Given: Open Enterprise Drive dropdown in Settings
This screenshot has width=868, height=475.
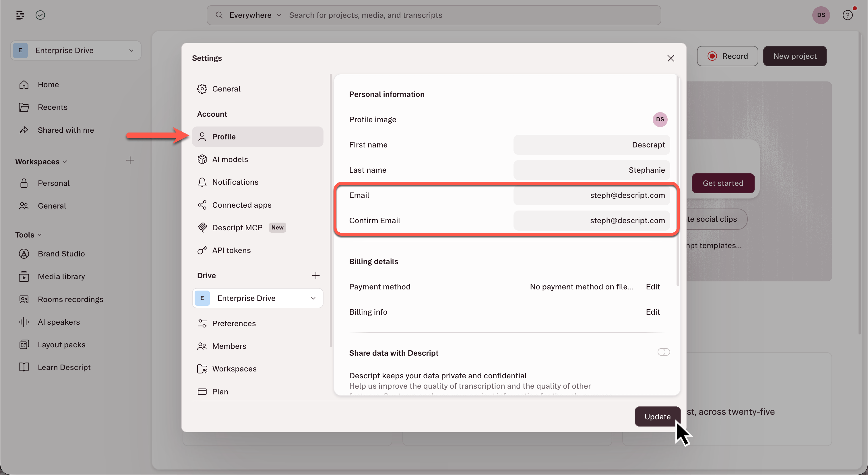Looking at the screenshot, I should coord(257,298).
